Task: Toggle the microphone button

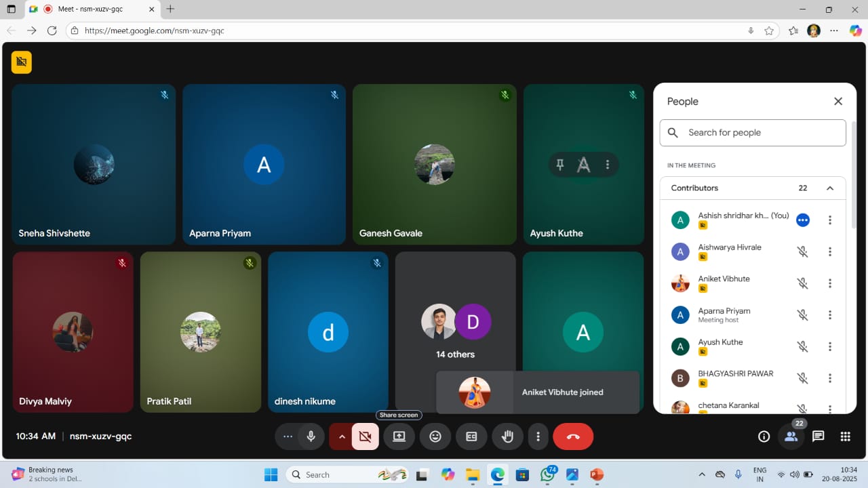Action: (311, 436)
